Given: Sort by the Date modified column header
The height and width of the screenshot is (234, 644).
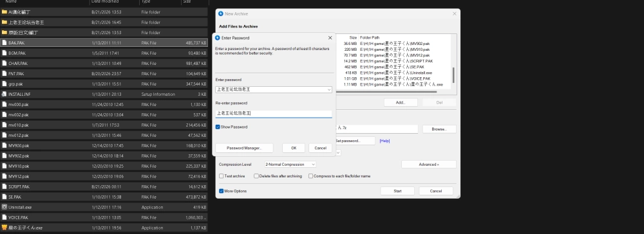Looking at the screenshot, I should click(x=105, y=2).
